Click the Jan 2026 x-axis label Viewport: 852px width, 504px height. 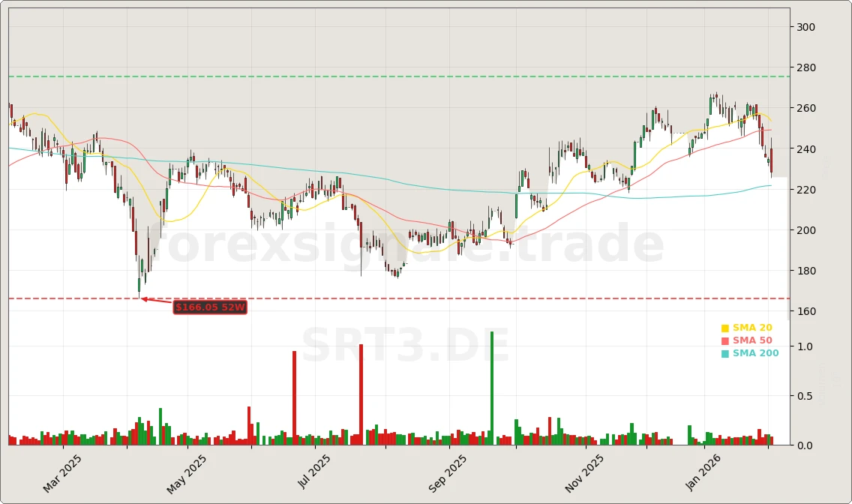703,473
